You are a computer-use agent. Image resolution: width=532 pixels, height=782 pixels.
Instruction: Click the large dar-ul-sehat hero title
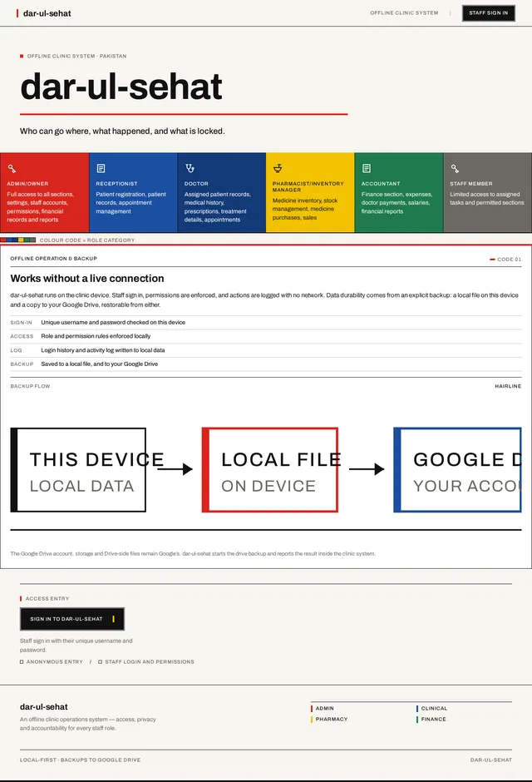tap(121, 87)
